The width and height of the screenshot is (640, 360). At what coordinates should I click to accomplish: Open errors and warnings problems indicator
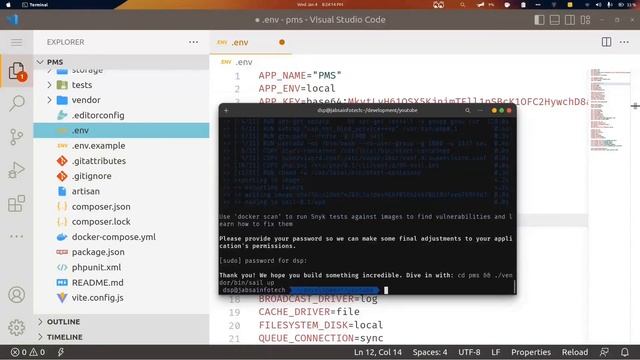tap(28, 352)
